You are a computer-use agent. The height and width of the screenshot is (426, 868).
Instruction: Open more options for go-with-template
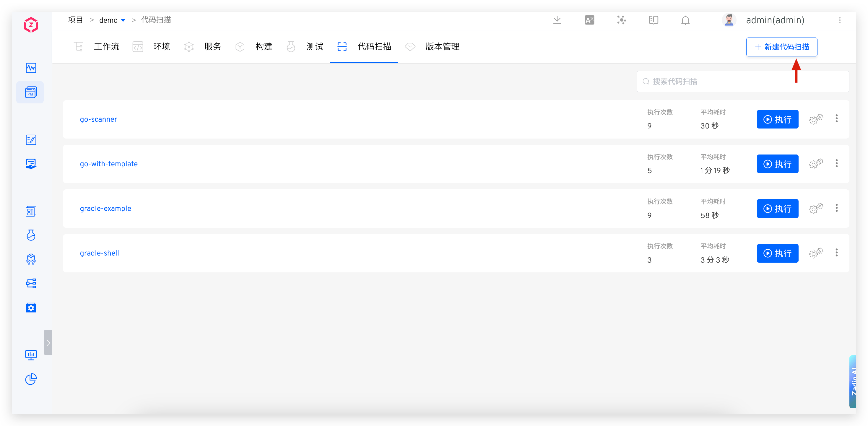coord(836,163)
